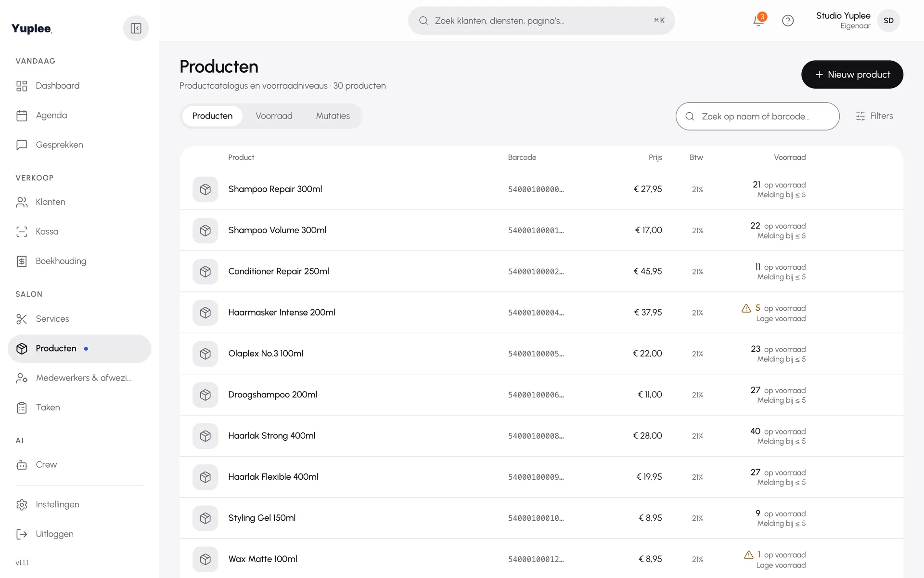924x578 pixels.
Task: Click the Crew robot icon
Action: click(x=22, y=465)
